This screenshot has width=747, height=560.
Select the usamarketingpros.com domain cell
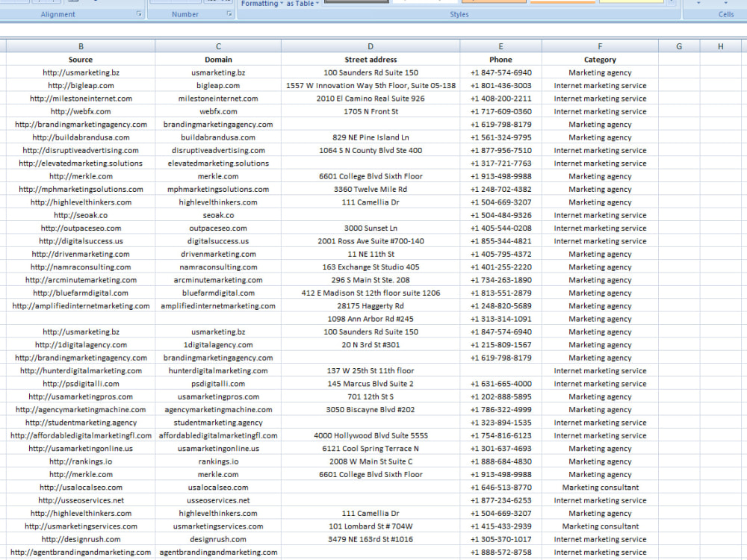pyautogui.click(x=218, y=396)
